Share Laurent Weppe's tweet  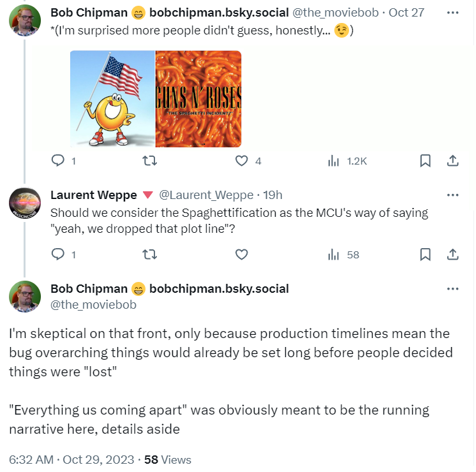(452, 254)
